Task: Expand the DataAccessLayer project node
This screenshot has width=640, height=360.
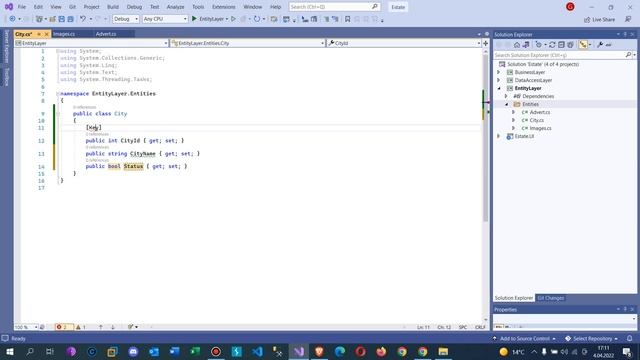Action: [x=498, y=80]
